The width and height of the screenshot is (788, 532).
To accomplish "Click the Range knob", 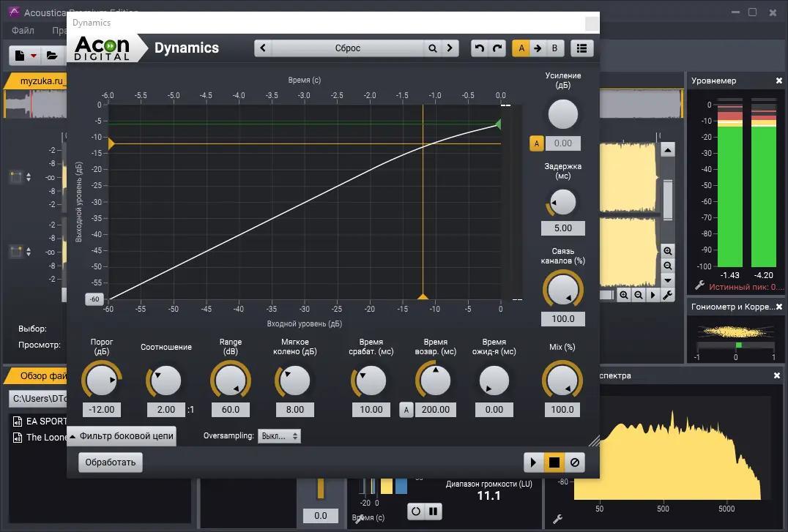I will (231, 381).
